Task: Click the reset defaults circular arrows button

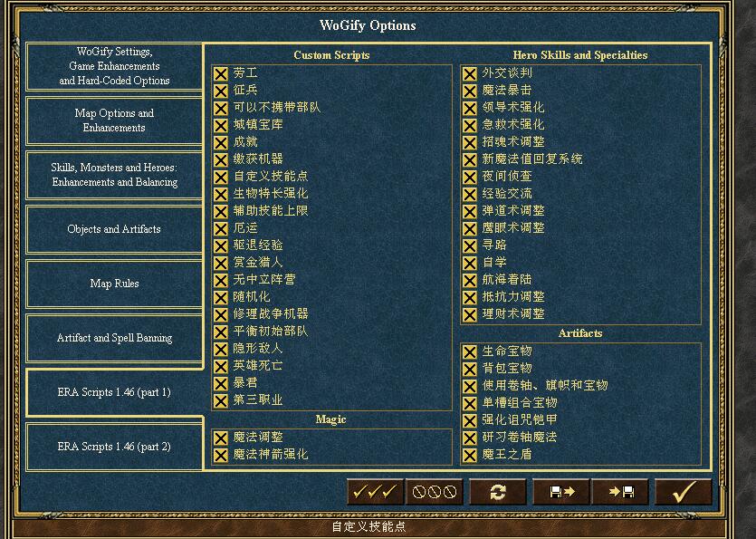Action: 498,492
